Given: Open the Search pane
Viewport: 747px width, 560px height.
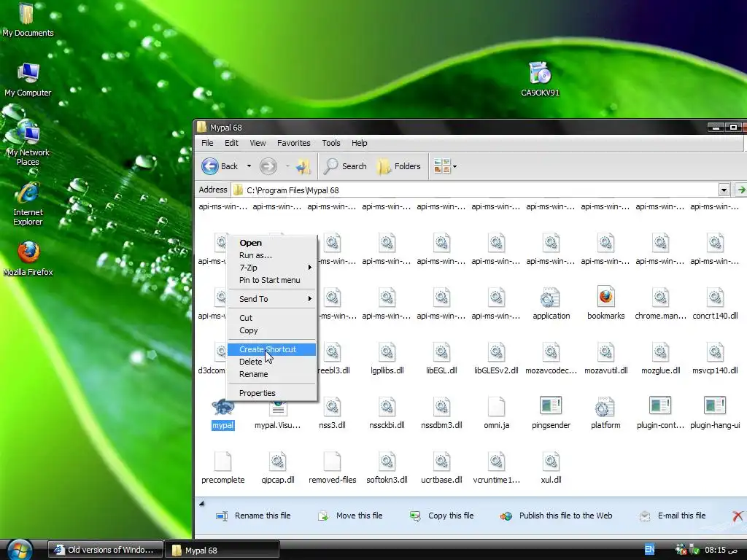Looking at the screenshot, I should point(345,166).
